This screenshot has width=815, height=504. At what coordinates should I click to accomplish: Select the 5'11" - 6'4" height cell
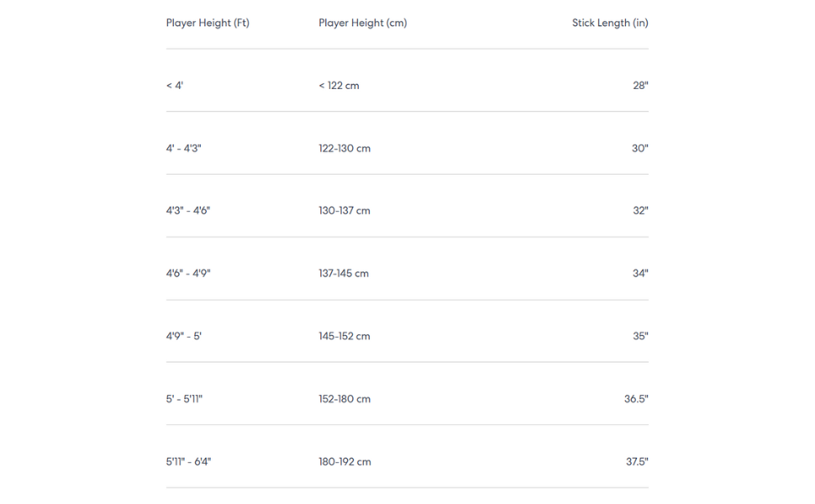(189, 462)
